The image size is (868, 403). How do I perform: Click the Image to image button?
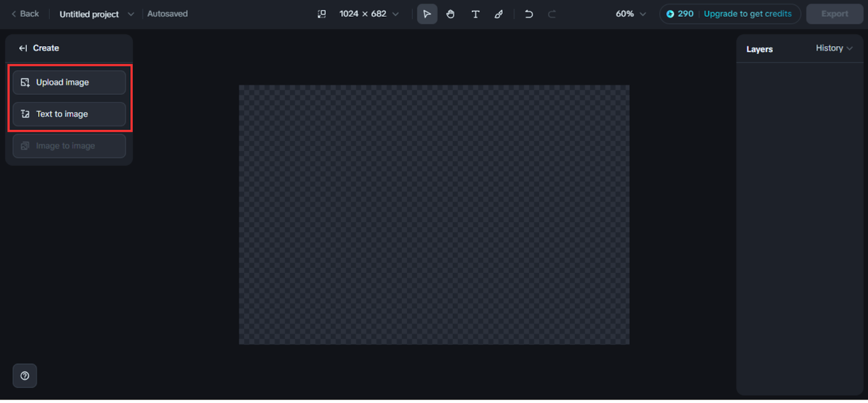(x=69, y=146)
